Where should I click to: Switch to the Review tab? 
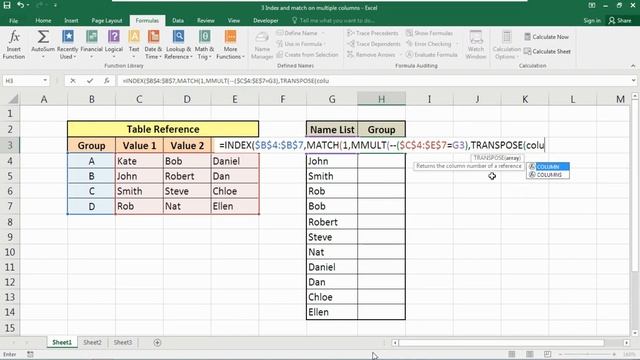(x=206, y=20)
